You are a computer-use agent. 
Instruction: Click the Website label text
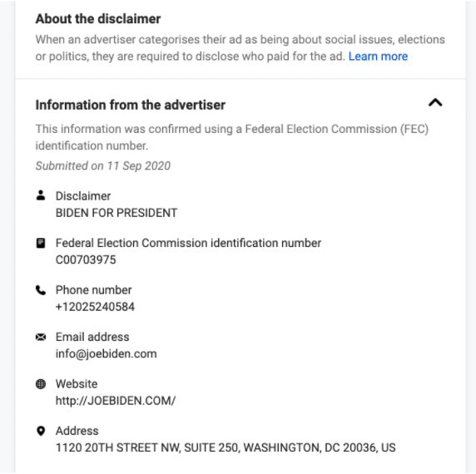pyautogui.click(x=77, y=384)
